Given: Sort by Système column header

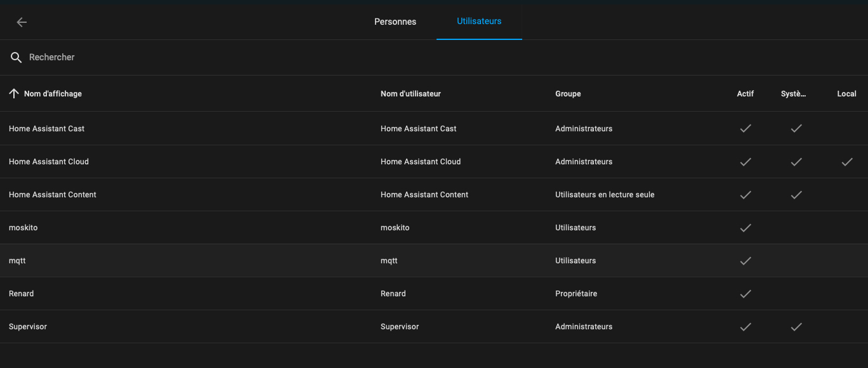Looking at the screenshot, I should (x=794, y=94).
